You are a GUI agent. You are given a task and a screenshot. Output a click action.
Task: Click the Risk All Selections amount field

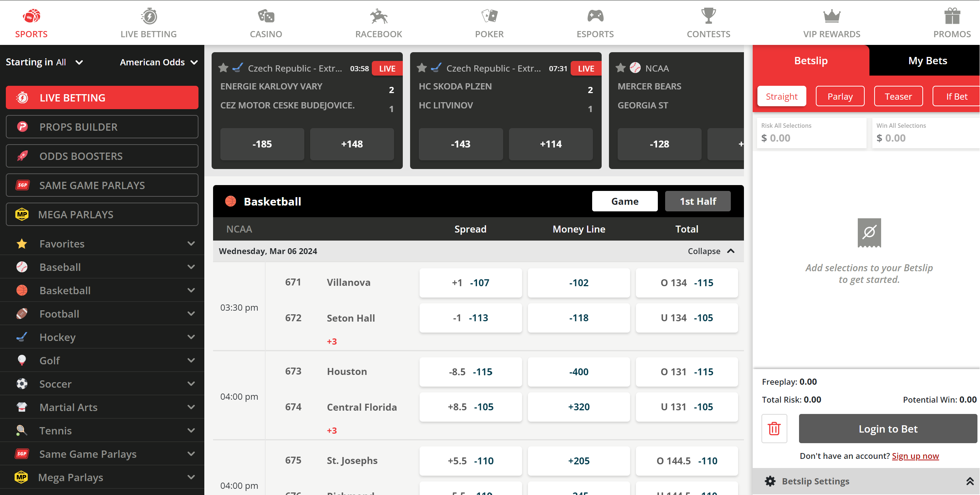811,138
